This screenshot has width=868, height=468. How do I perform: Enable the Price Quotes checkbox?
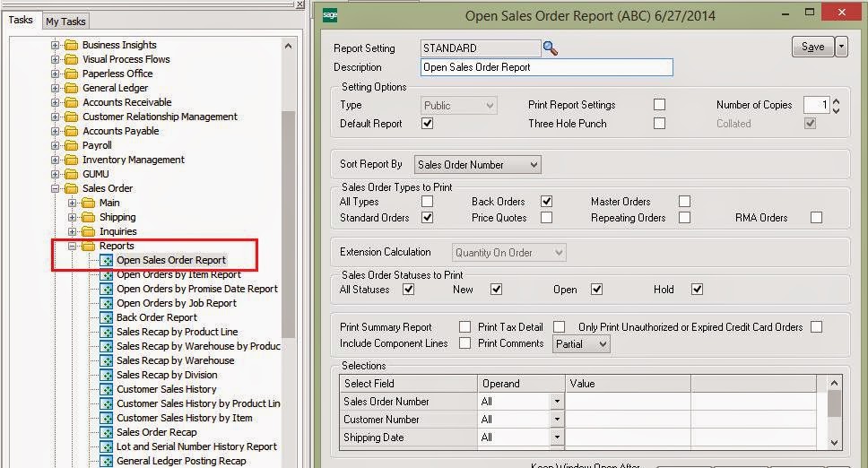pyautogui.click(x=546, y=217)
